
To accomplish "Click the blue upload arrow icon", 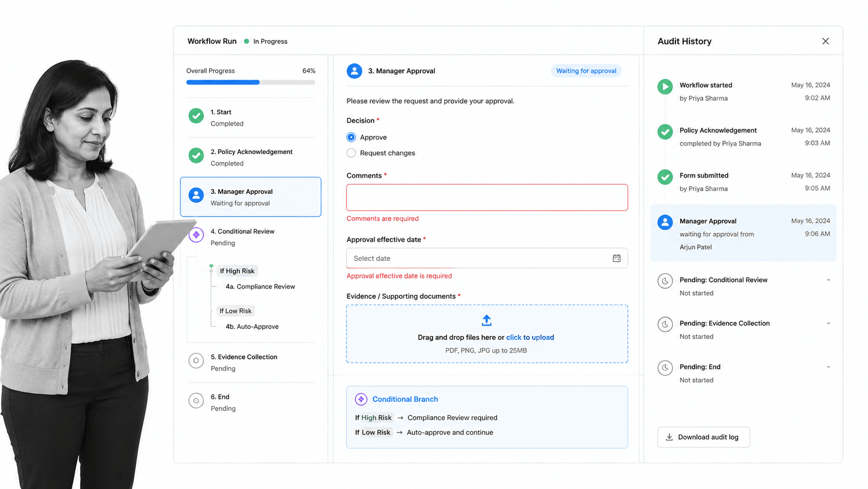I will (x=486, y=321).
